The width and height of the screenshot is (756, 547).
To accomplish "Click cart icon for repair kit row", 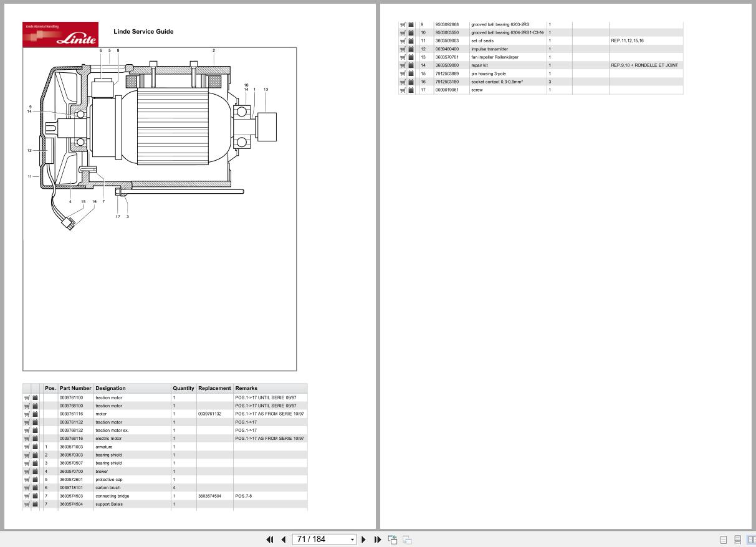I will pos(403,65).
